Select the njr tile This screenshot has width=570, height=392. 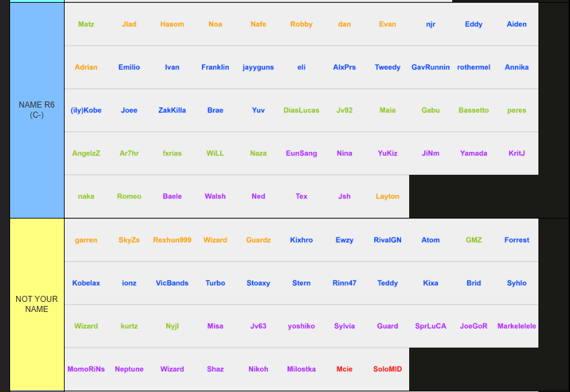[431, 24]
